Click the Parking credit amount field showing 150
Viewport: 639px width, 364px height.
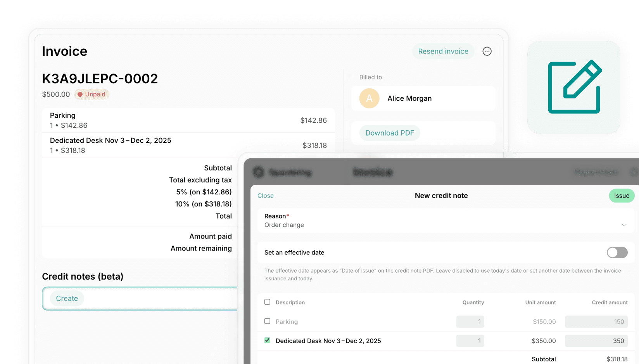[x=596, y=321]
